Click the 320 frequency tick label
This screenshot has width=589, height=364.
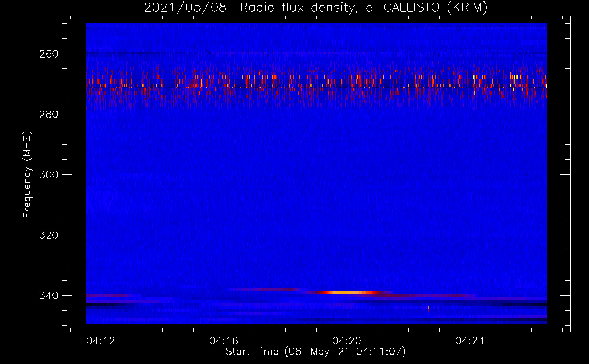[49, 235]
